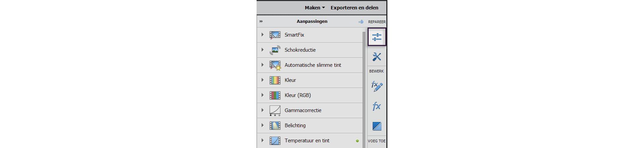
Task: Open the Maken dropdown menu
Action: coord(315,8)
